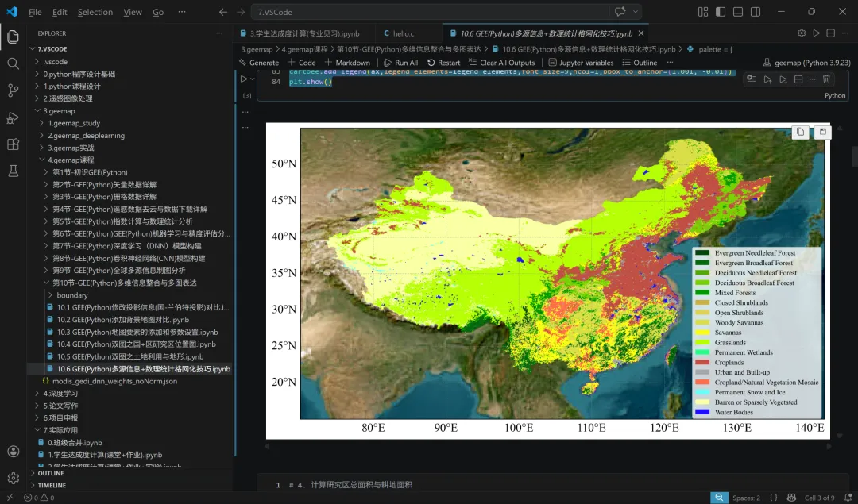
Task: Select geemap (Python 3.9.23) kernel
Action: pyautogui.click(x=806, y=63)
